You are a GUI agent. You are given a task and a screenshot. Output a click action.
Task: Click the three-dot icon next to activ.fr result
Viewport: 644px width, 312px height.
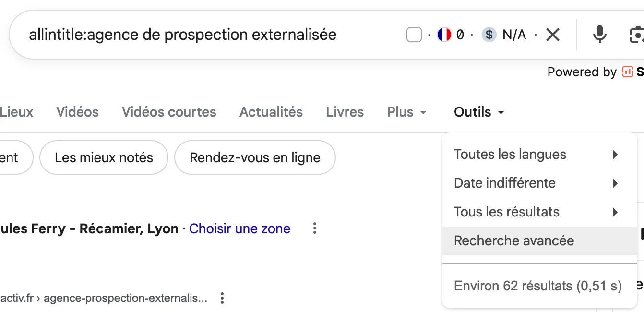click(x=222, y=298)
